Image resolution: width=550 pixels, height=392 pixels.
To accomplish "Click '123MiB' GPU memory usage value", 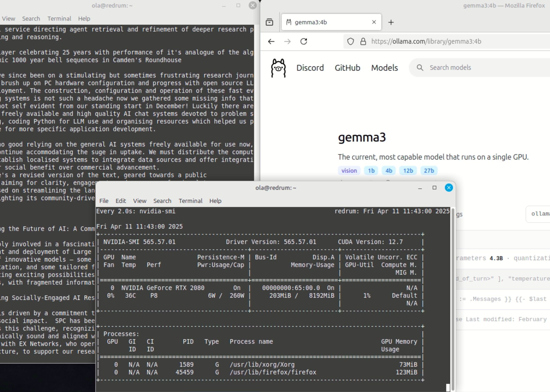I will coord(406,372).
